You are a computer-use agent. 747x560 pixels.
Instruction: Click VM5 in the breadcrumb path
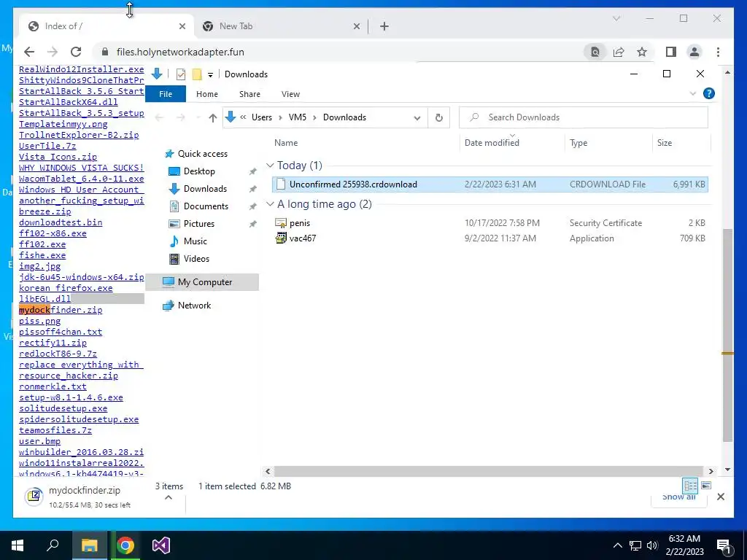[x=298, y=117]
